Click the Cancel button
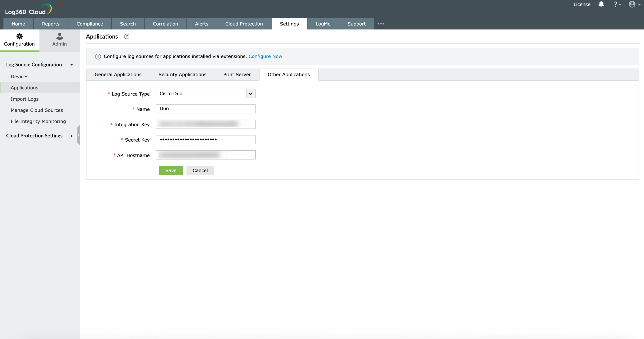644x339 pixels. [200, 171]
